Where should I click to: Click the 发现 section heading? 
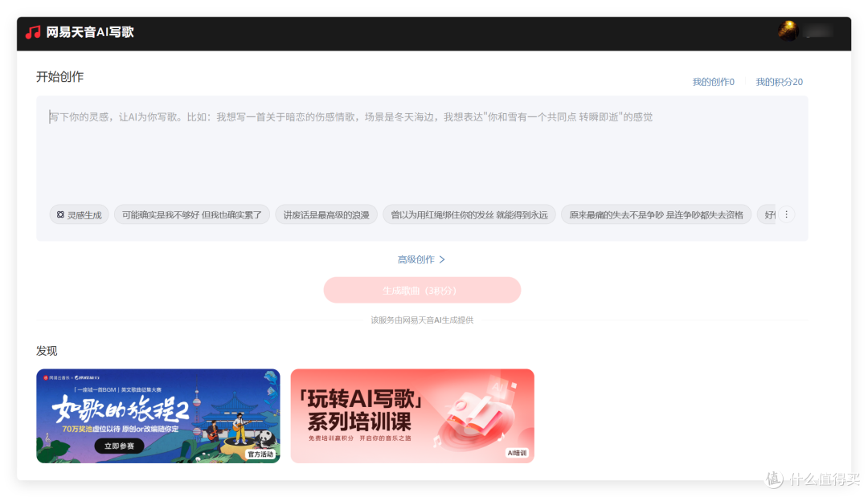(47, 351)
